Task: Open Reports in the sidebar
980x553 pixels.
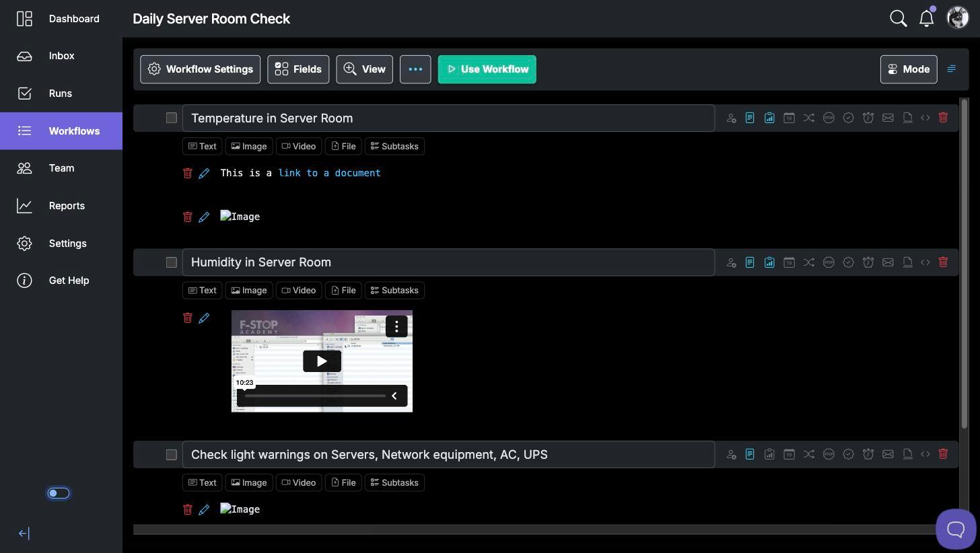Action: [61, 206]
